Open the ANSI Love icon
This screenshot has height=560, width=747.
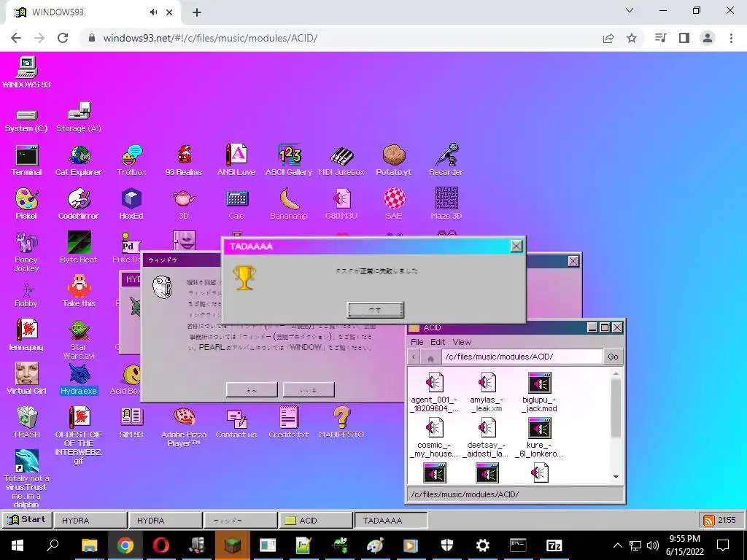coord(236,155)
